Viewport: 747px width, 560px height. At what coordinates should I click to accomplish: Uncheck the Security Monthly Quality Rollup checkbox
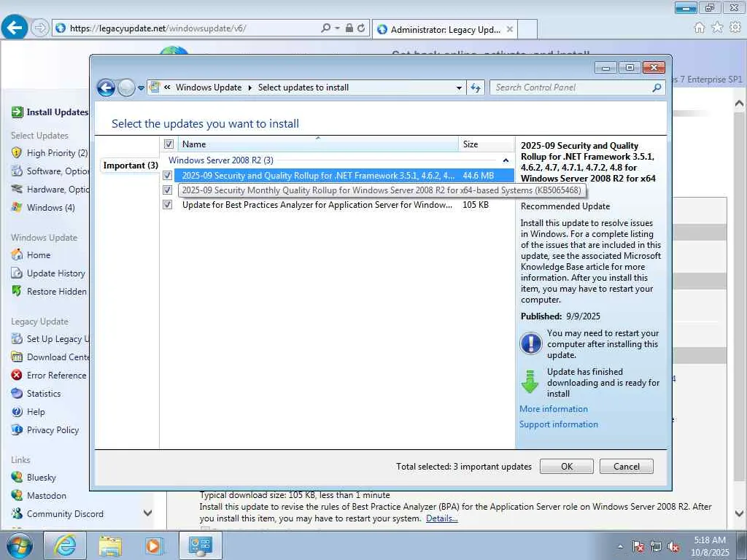point(167,190)
